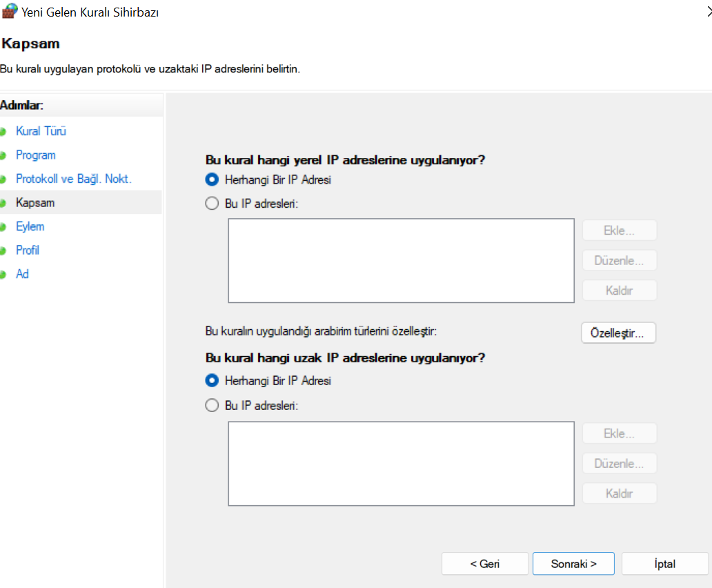
Task: Click inside the local IP addresses list box
Action: pyautogui.click(x=401, y=261)
